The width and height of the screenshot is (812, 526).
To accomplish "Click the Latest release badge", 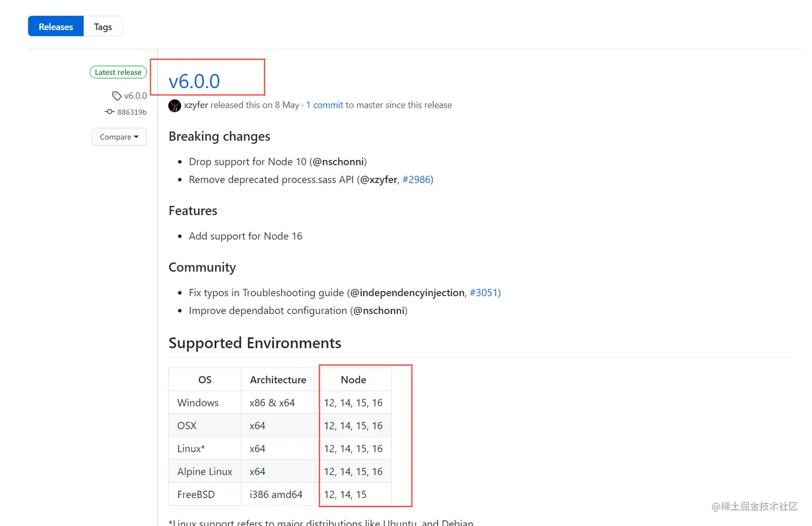I will (x=118, y=72).
